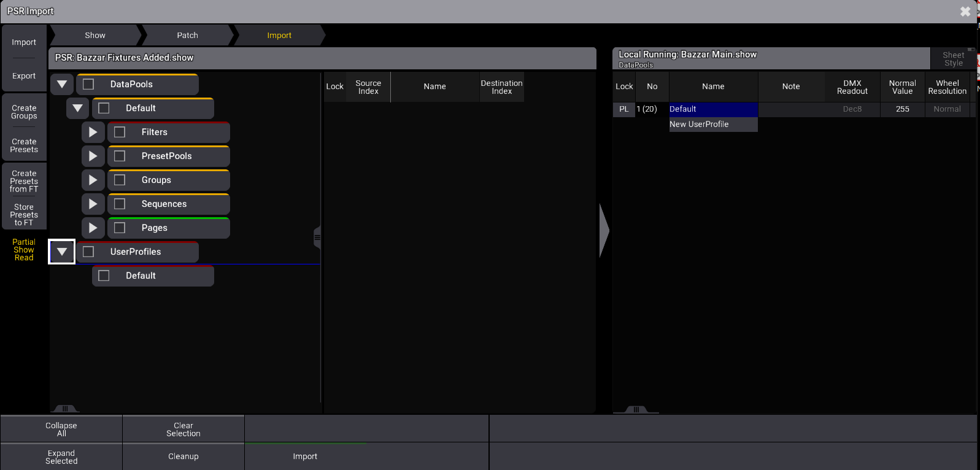Image resolution: width=980 pixels, height=470 pixels.
Task: Select the New UserProfile row
Action: (x=712, y=124)
